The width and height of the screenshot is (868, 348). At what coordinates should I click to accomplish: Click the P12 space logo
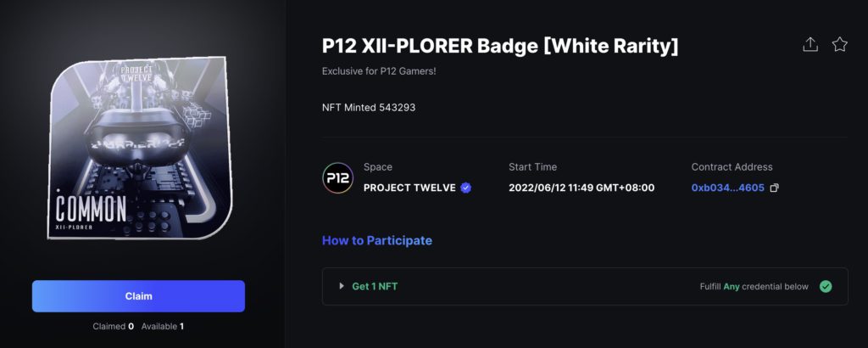click(337, 178)
